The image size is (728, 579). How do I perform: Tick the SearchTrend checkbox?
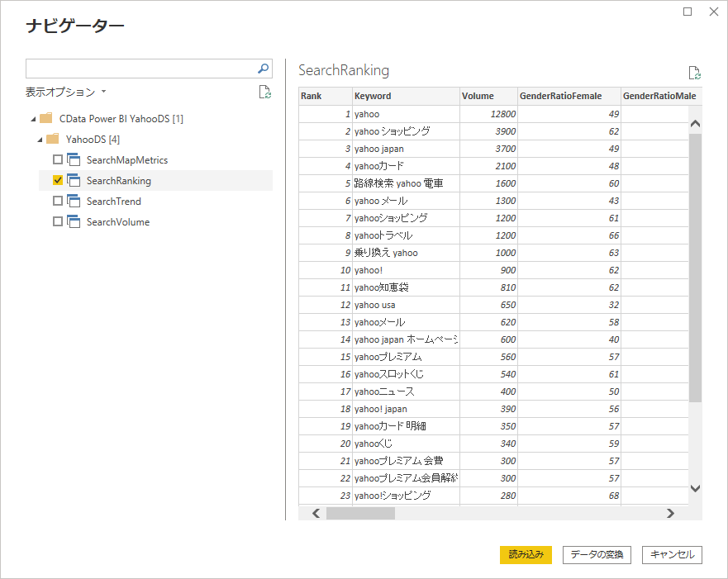(x=57, y=202)
